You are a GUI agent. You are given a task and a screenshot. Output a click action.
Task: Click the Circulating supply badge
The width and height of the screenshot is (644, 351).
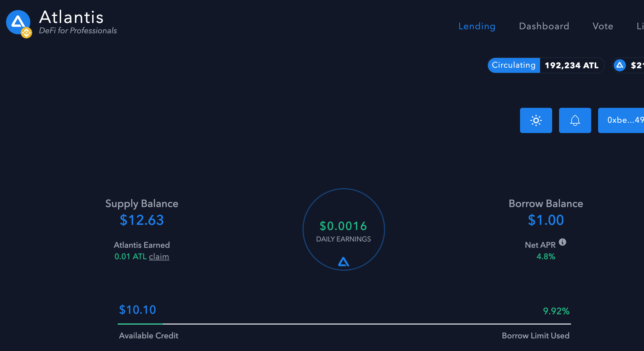[x=514, y=65]
